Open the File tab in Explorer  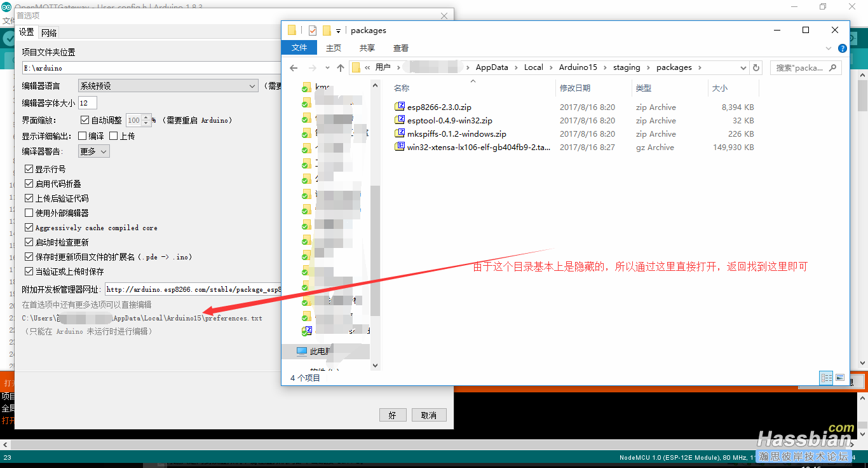point(299,48)
